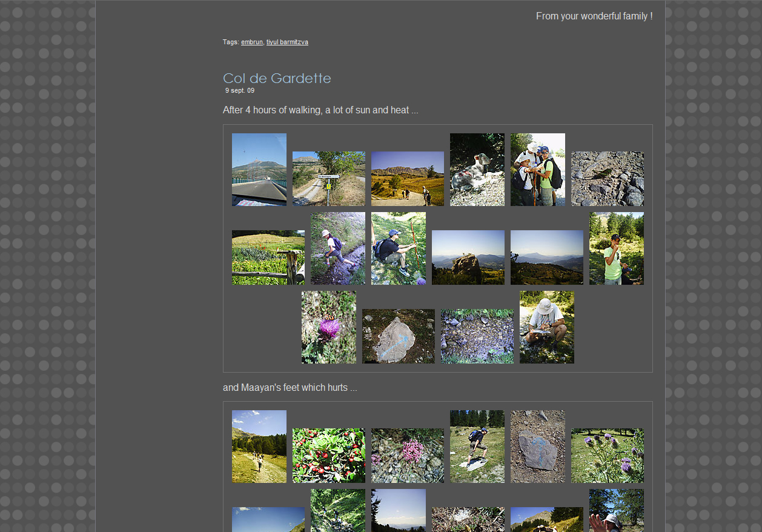Open photo of hikers on golden field
Screen dimensions: 762x532
coord(408,178)
